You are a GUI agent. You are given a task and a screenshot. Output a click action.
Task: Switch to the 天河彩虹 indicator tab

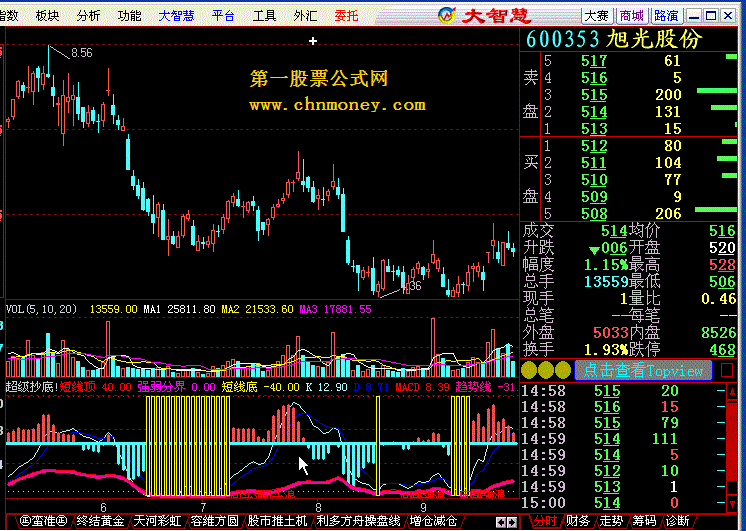click(157, 521)
